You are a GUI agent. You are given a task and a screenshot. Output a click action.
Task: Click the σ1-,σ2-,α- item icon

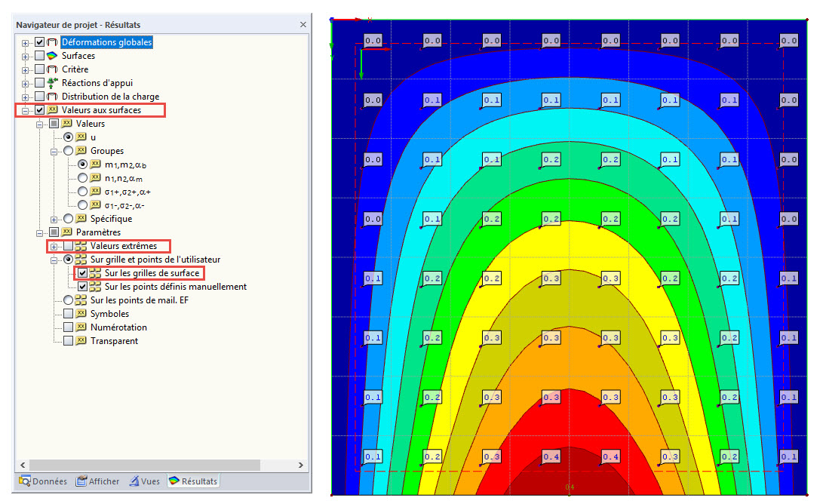[x=95, y=204]
